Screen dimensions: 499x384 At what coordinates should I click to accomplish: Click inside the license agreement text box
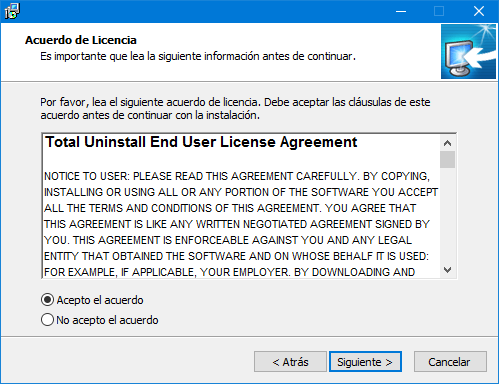point(241,206)
